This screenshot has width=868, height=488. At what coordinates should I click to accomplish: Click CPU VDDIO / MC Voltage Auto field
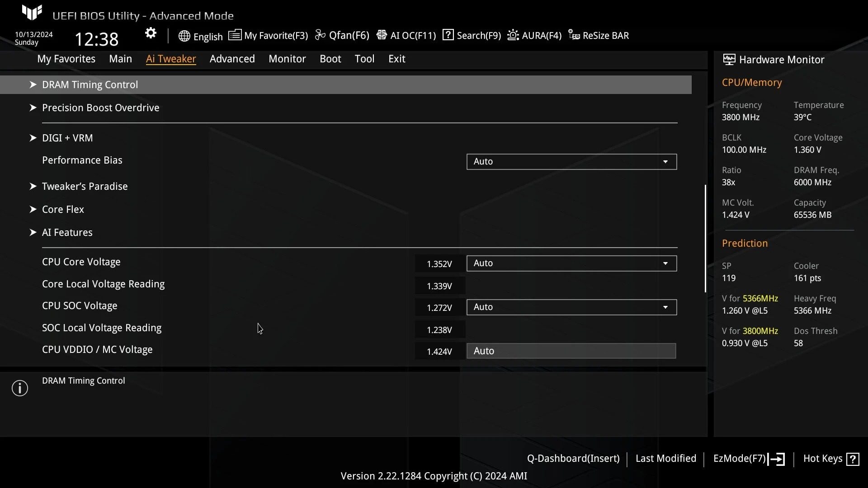point(571,351)
